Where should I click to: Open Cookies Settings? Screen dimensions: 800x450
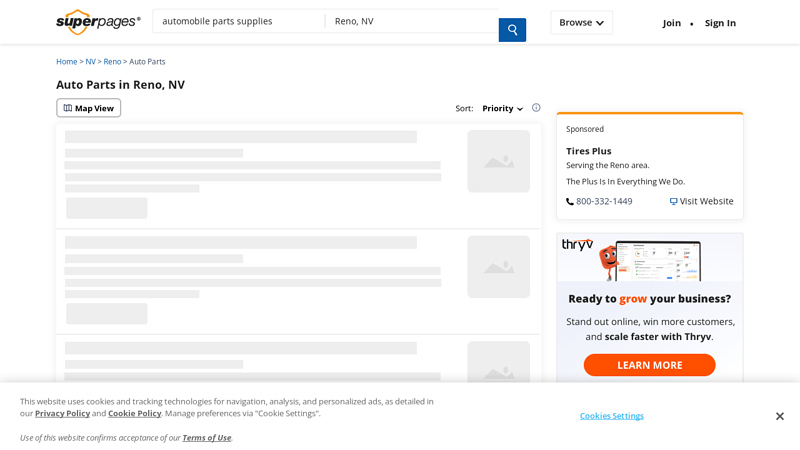pos(611,416)
